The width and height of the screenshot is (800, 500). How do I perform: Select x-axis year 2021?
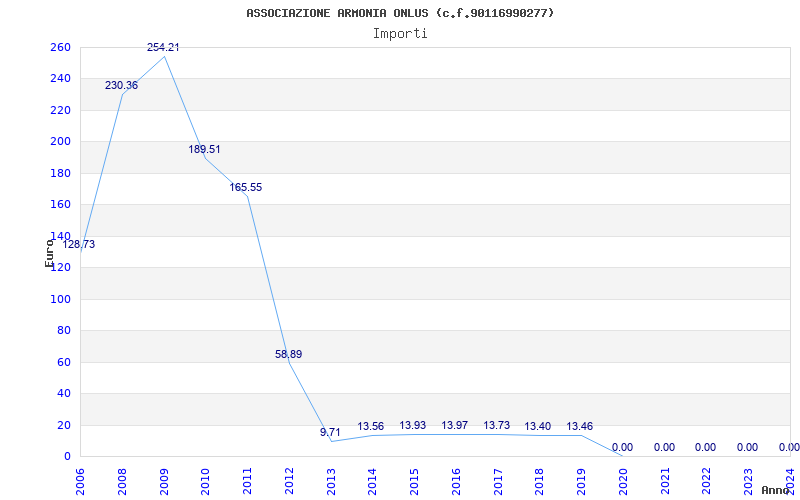click(x=665, y=482)
